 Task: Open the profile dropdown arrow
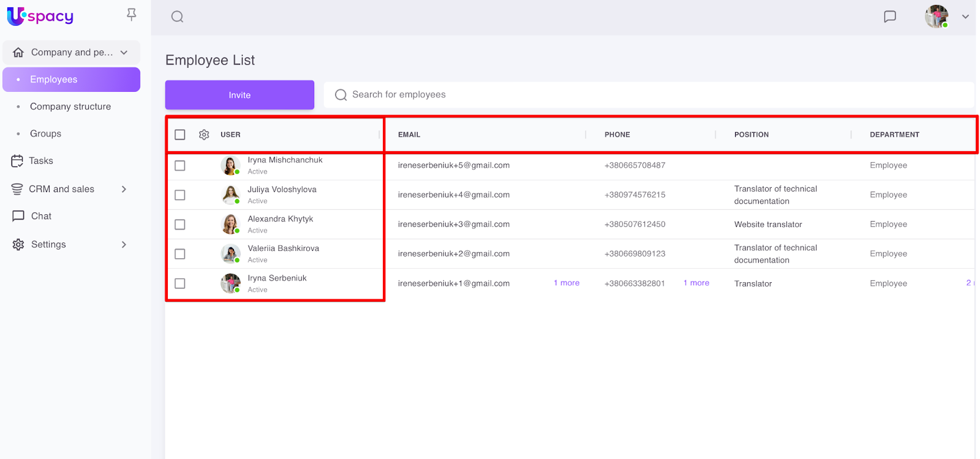pyautogui.click(x=965, y=17)
